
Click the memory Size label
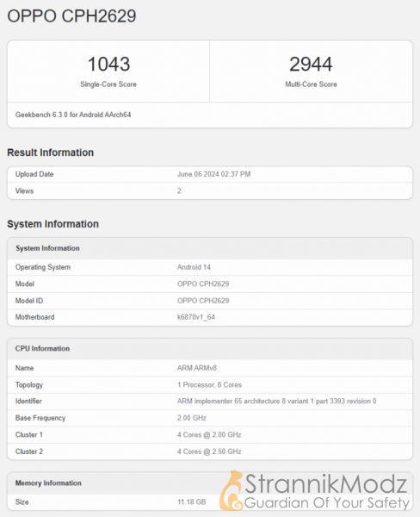[22, 502]
